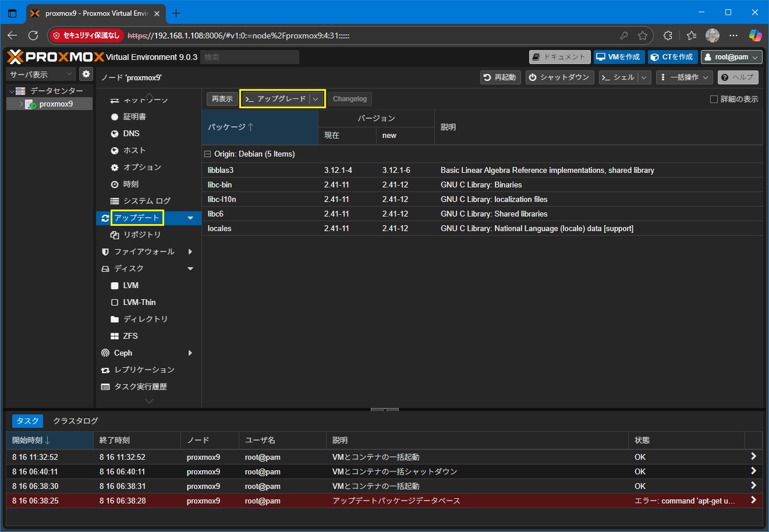
Task: Reload the page with the refresh icon
Action: coord(33,36)
